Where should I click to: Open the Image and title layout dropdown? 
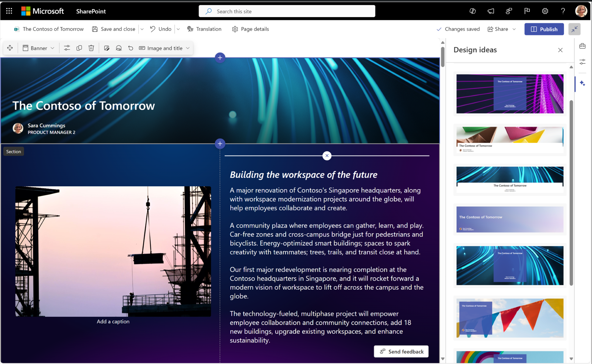[187, 48]
